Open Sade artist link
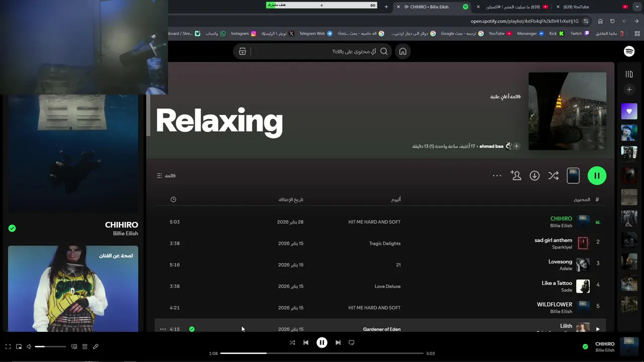This screenshot has height=362, width=644. click(x=567, y=290)
